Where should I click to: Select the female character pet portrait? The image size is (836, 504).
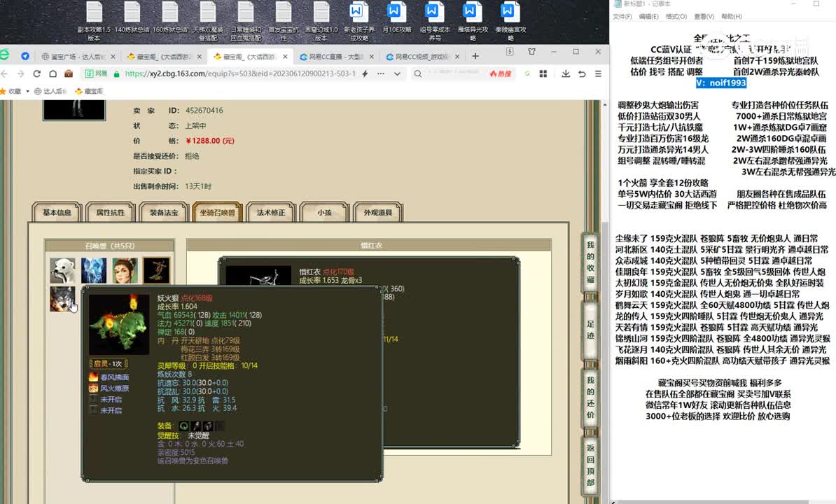[x=125, y=270]
